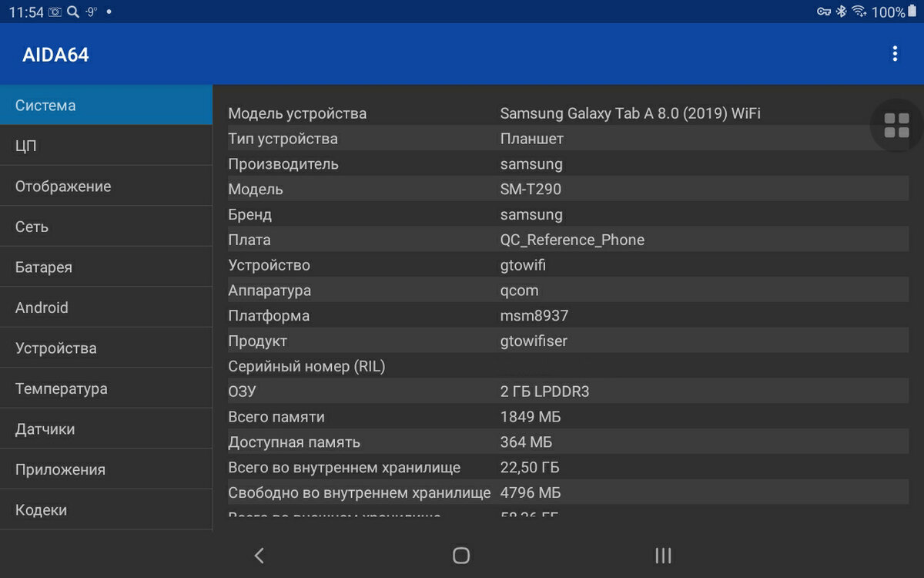924x578 pixels.
Task: Select the Планшет value
Action: tap(532, 139)
